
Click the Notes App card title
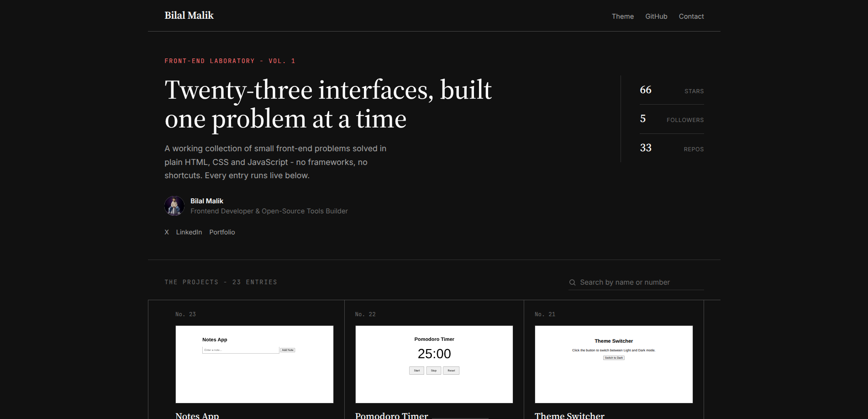pyautogui.click(x=197, y=415)
